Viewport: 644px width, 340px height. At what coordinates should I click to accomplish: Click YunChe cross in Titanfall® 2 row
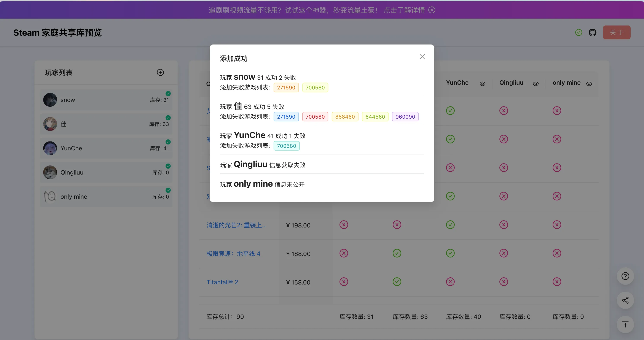(450, 282)
